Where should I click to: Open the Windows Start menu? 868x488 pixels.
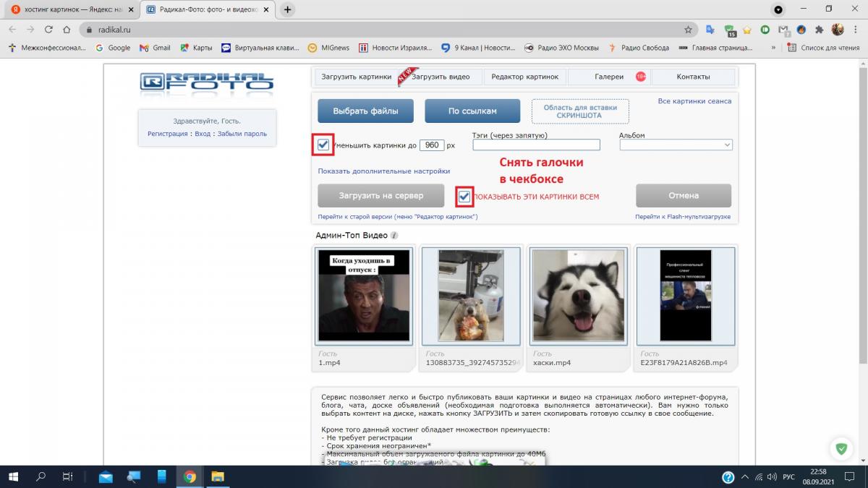pos(13,477)
